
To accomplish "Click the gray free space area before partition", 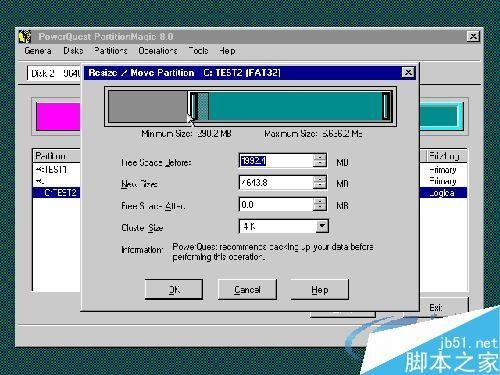I will (148, 106).
